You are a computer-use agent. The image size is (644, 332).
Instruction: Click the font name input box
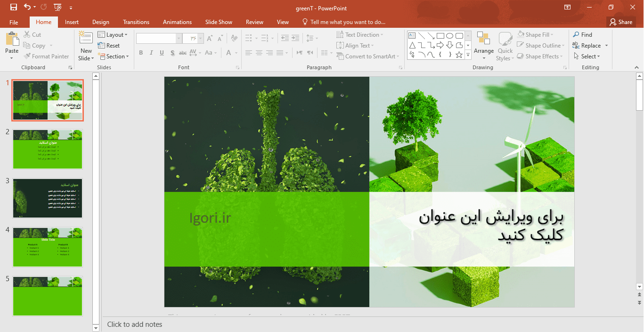pyautogui.click(x=156, y=39)
